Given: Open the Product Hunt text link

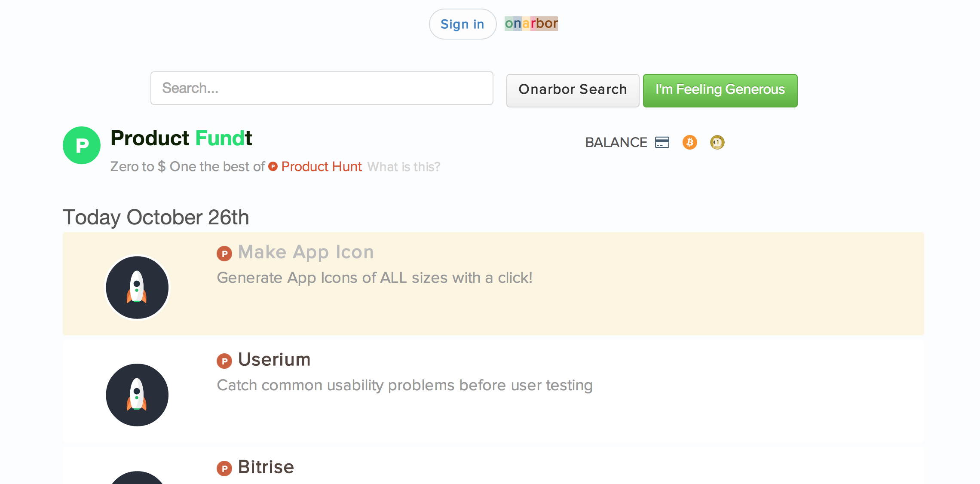Looking at the screenshot, I should point(322,166).
